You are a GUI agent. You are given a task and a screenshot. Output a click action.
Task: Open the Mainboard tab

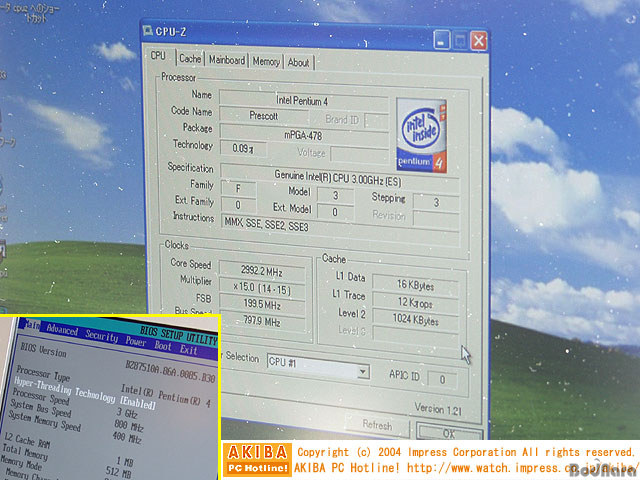pyautogui.click(x=227, y=60)
